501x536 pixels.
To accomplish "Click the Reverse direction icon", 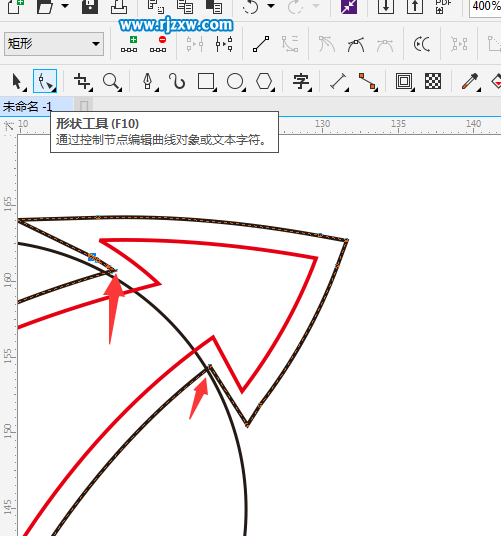I will click(421, 44).
